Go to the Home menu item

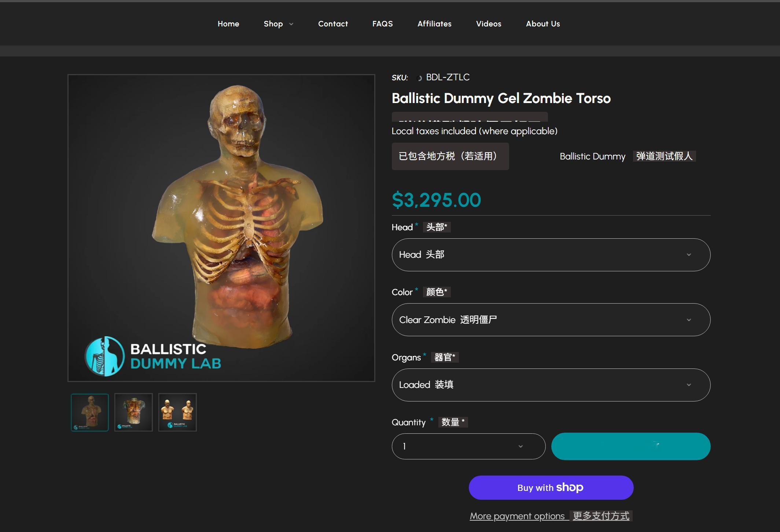[x=228, y=24]
